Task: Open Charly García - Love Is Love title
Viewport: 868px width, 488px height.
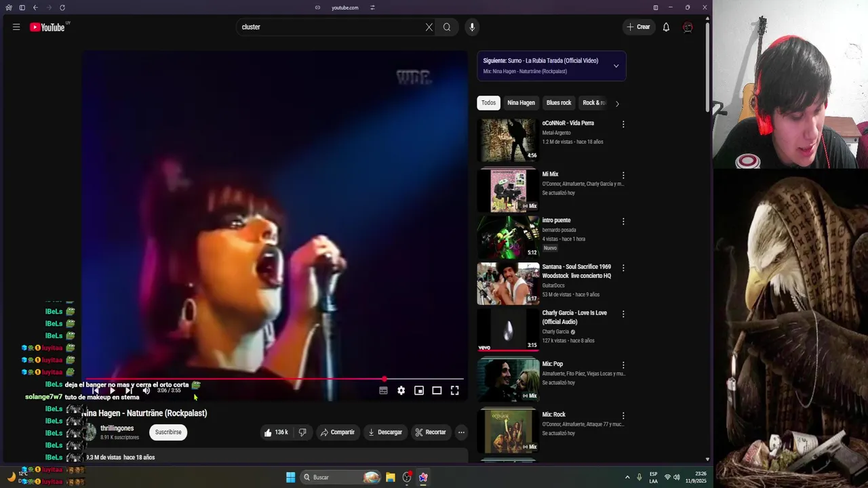Action: coord(574,317)
